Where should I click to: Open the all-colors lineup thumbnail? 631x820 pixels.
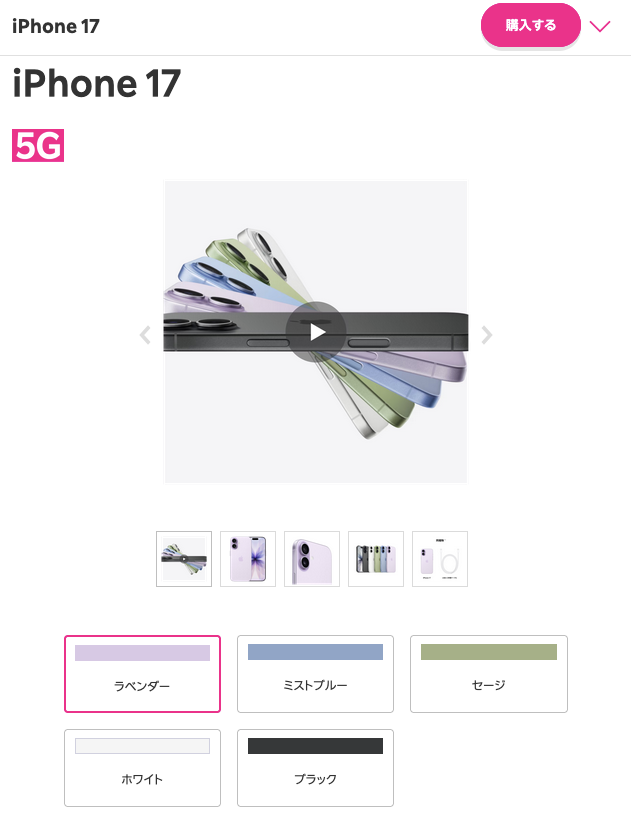[376, 559]
